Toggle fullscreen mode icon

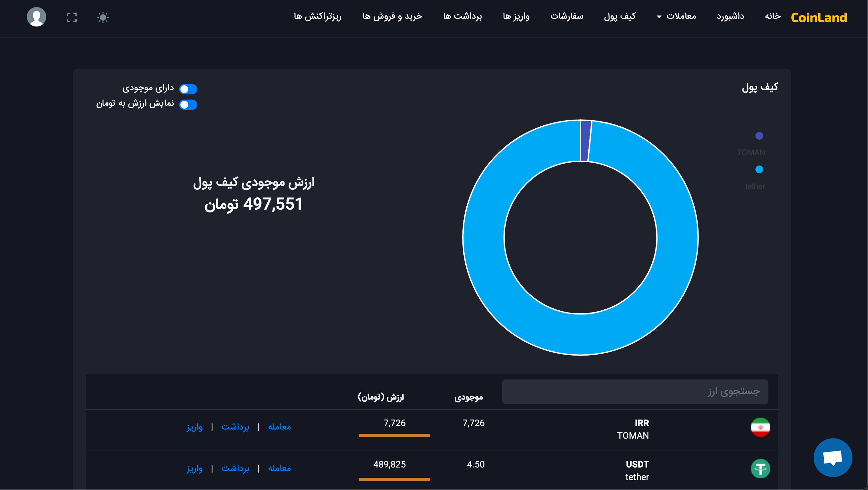pos(72,17)
